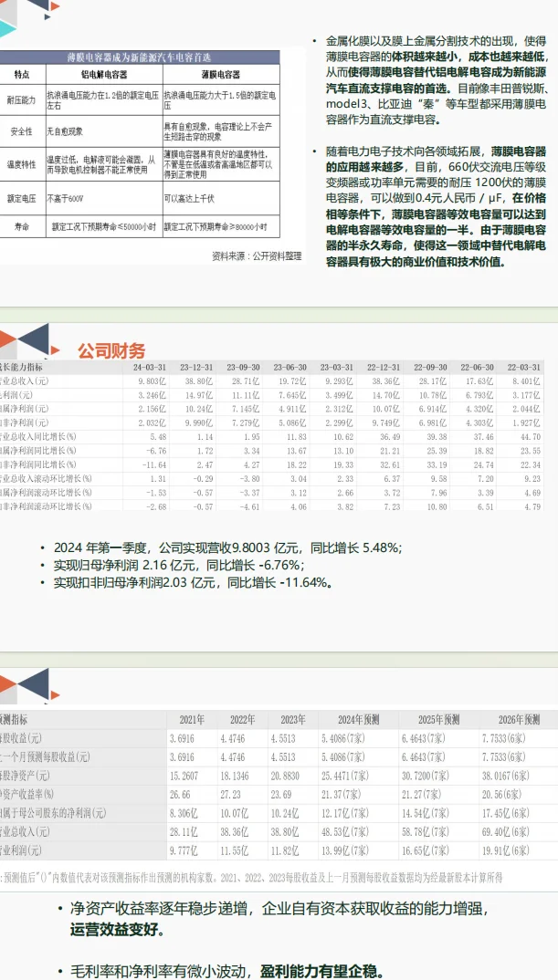The height and width of the screenshot is (980, 558).
Task: Click the 14.97亿 profit cell
Action: (200, 395)
